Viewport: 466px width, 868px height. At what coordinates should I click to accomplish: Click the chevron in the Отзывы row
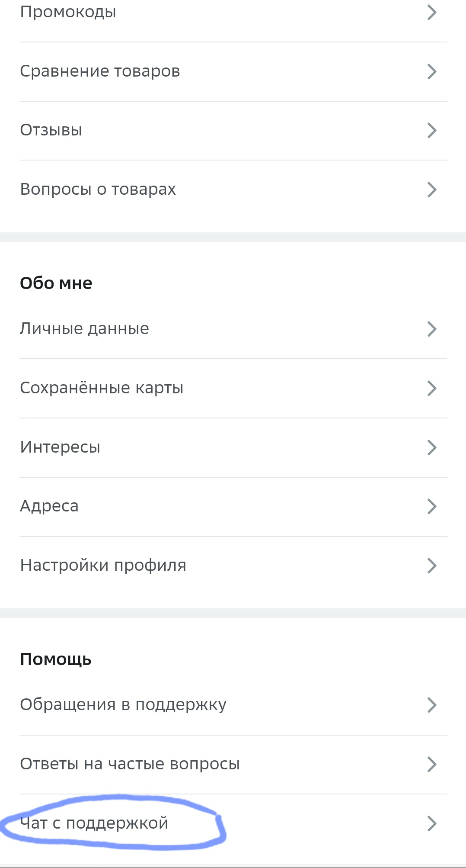click(432, 130)
